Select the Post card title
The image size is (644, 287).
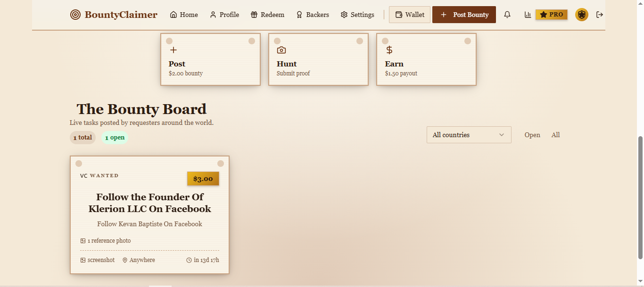[177, 64]
